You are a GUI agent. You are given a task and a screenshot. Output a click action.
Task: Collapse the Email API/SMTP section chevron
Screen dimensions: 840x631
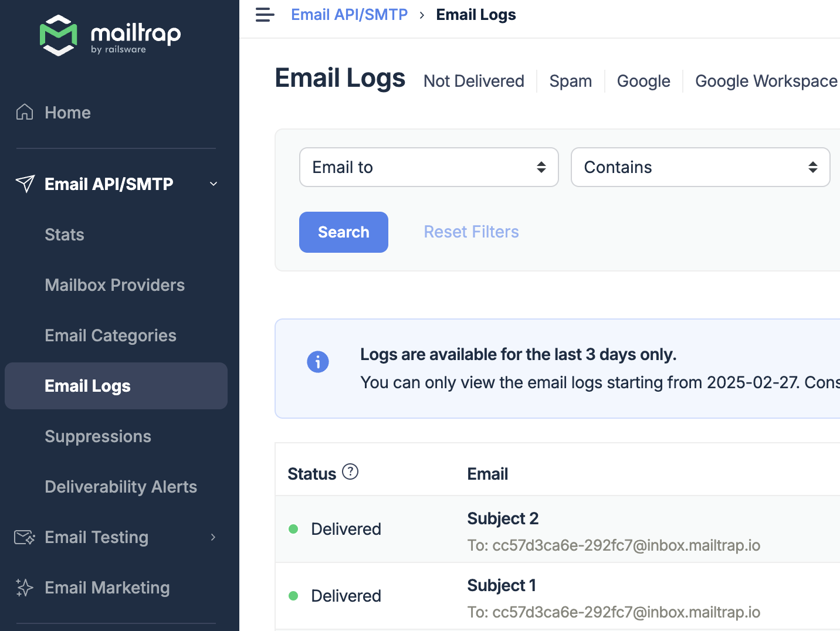214,184
